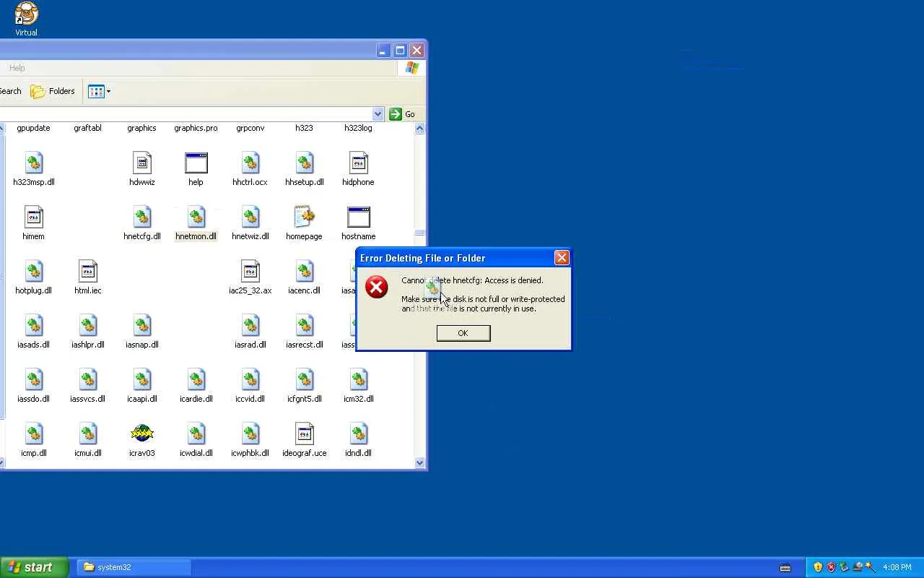
Task: Select the homepage file icon
Action: click(305, 217)
